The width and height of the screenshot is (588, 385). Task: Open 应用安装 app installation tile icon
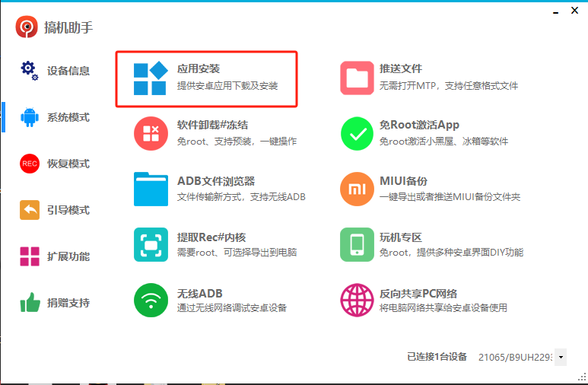point(150,78)
